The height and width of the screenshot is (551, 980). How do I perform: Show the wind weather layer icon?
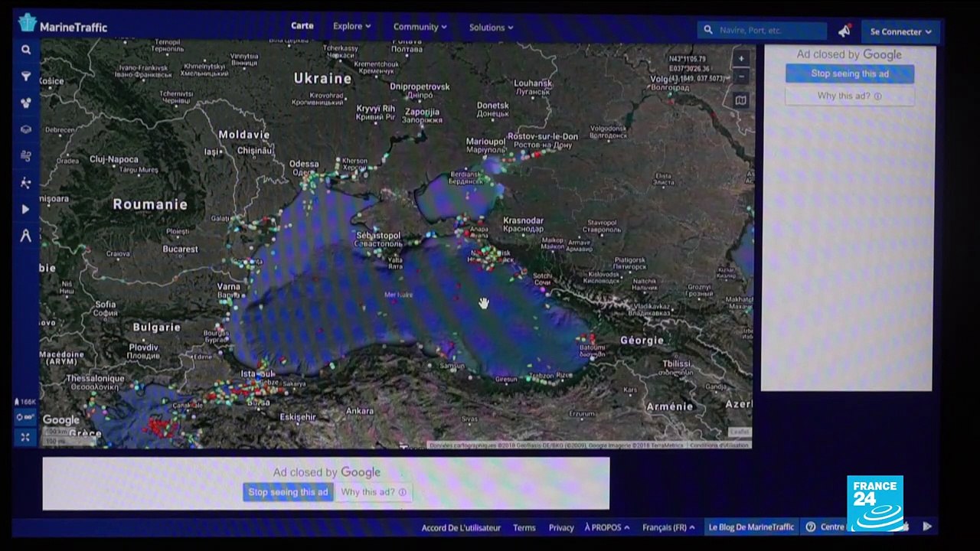pos(26,156)
